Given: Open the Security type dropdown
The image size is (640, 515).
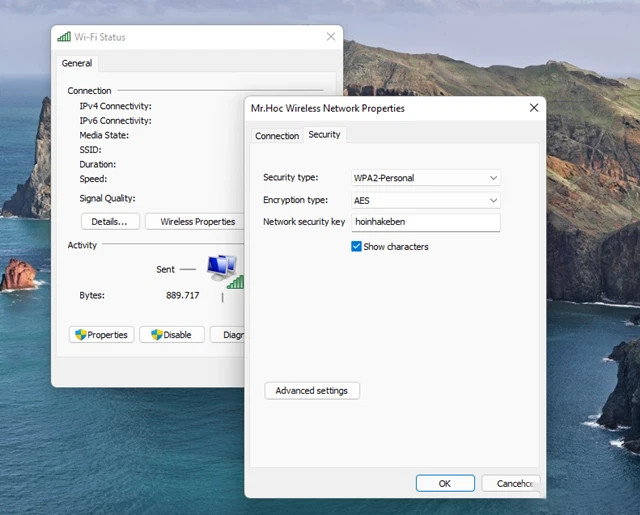Looking at the screenshot, I should pyautogui.click(x=426, y=178).
